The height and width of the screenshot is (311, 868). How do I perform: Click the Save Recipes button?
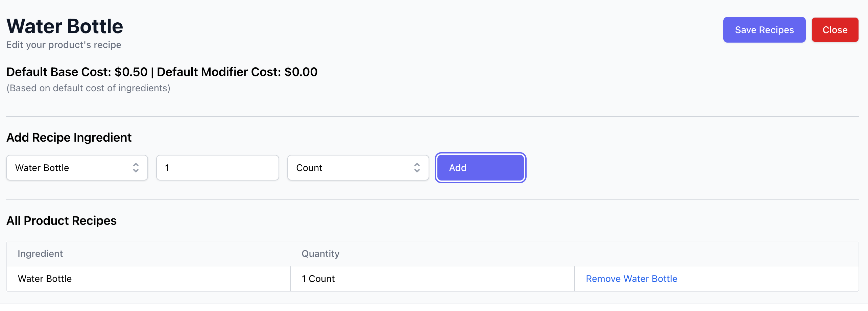pyautogui.click(x=764, y=30)
